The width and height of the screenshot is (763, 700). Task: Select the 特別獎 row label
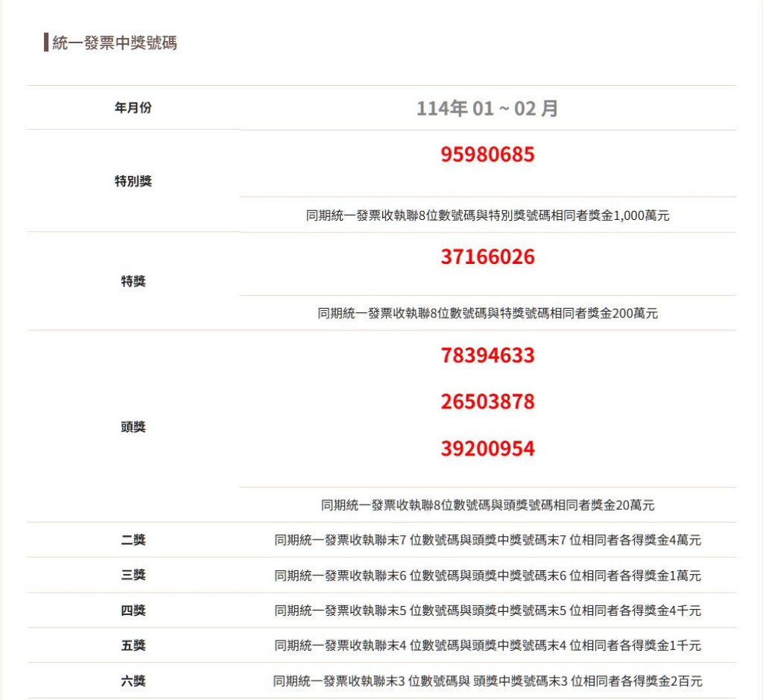tap(133, 181)
